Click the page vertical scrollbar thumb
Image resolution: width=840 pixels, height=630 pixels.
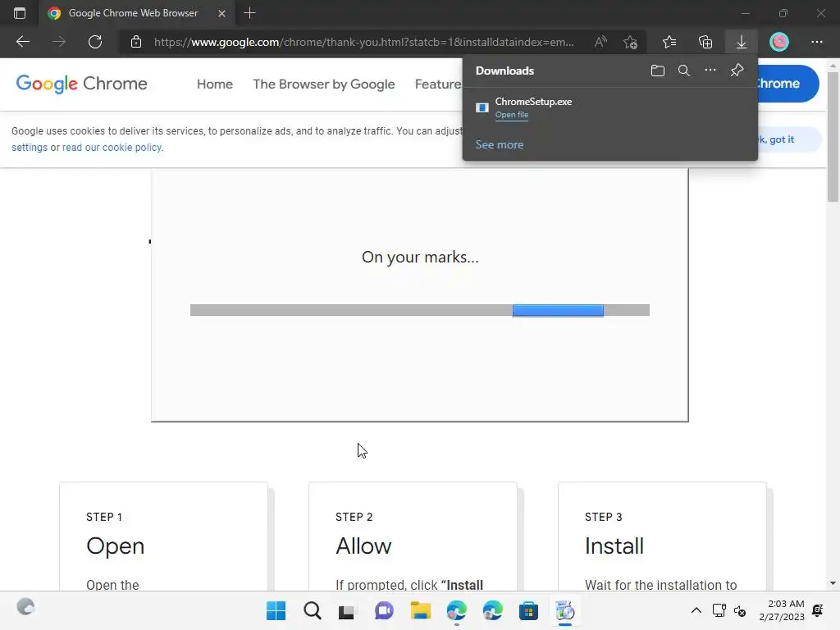point(833,137)
